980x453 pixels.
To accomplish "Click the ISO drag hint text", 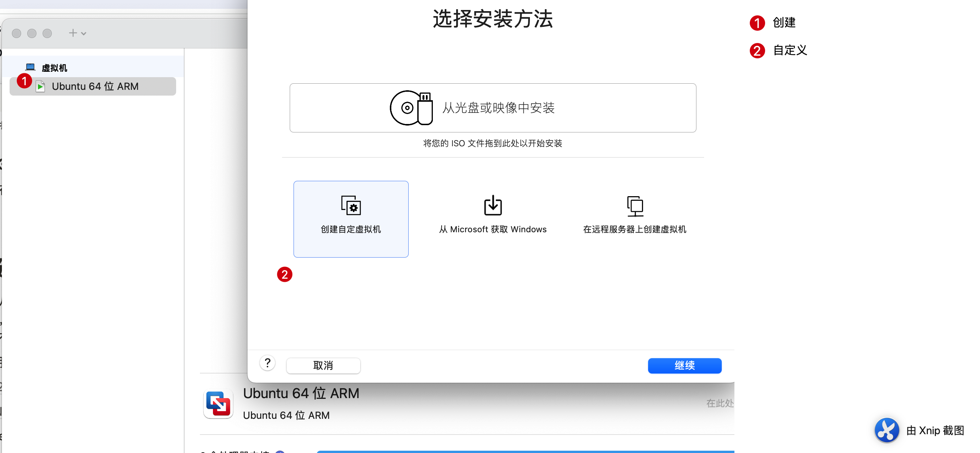I will pos(493,144).
